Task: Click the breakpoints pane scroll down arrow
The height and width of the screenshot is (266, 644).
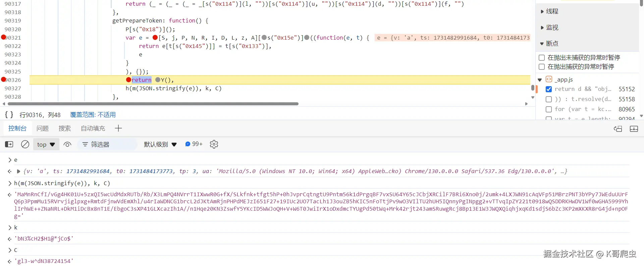Action: [641, 116]
